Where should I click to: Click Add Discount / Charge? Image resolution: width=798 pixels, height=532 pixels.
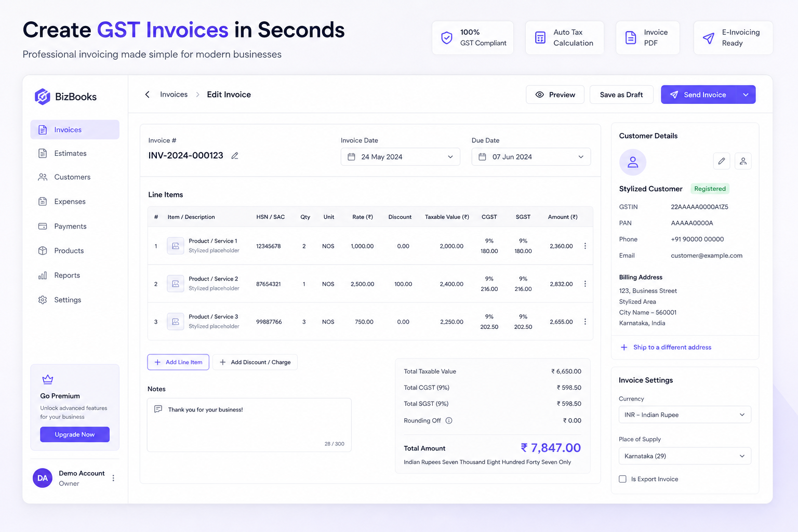255,362
